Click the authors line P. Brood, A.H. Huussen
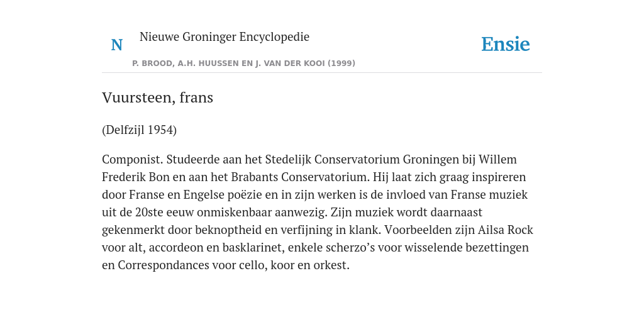Screen dimensions: 644x322 click(243, 64)
